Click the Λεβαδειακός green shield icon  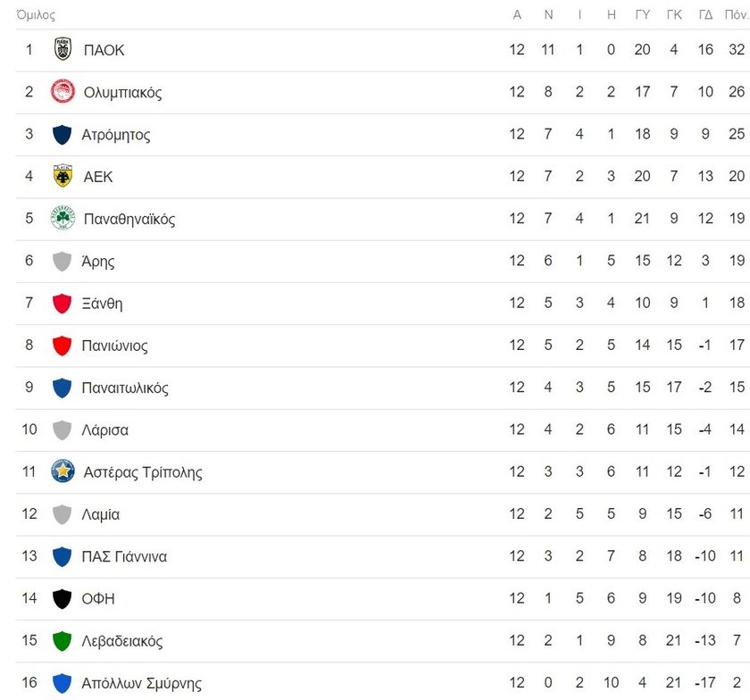pyautogui.click(x=62, y=640)
